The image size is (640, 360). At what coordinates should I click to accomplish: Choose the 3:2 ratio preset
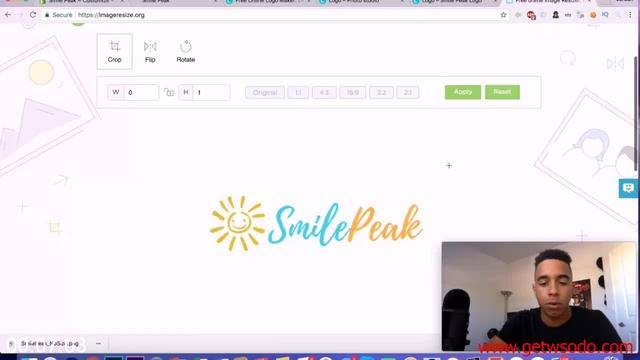pos(381,92)
